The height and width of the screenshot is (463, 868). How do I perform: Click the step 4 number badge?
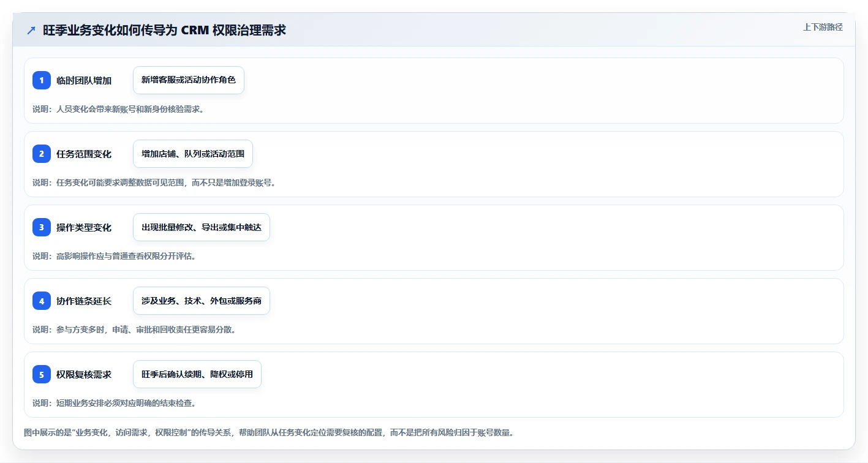pyautogui.click(x=42, y=301)
